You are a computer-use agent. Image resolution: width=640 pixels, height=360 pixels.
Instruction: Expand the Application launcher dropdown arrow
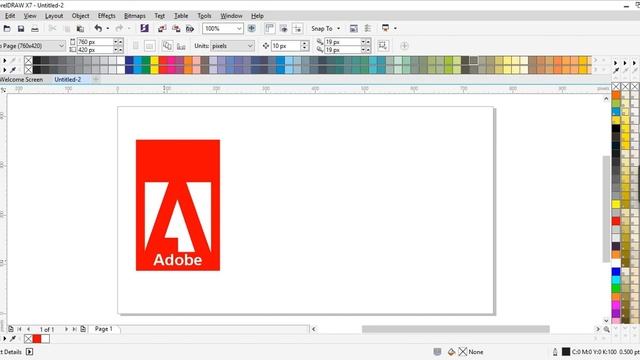click(x=395, y=28)
